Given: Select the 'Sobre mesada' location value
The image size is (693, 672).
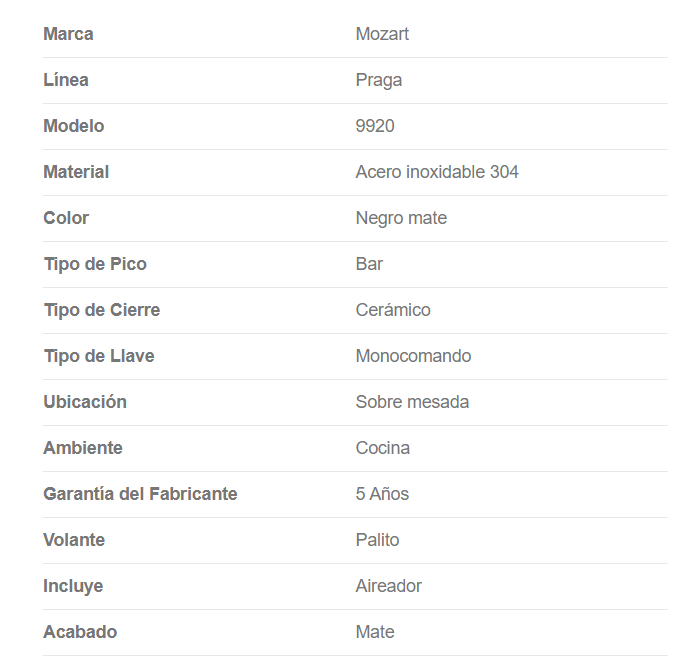Looking at the screenshot, I should [x=412, y=402].
